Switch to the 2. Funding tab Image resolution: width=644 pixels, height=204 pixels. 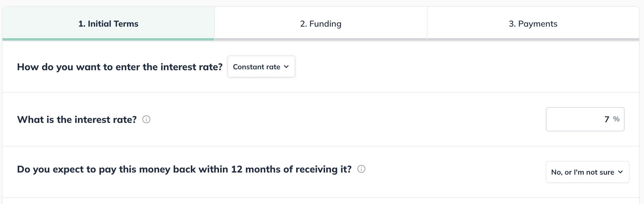point(320,24)
